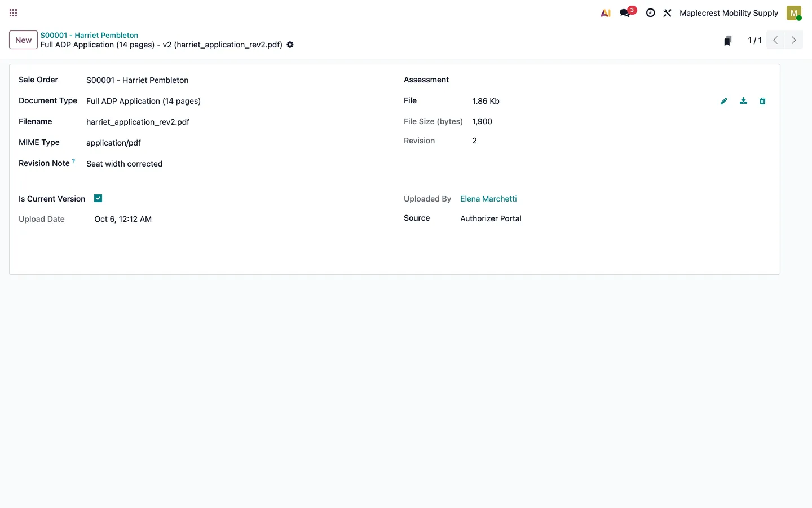This screenshot has height=508, width=812.
Task: Click the File Size value 1,900
Action: click(482, 121)
